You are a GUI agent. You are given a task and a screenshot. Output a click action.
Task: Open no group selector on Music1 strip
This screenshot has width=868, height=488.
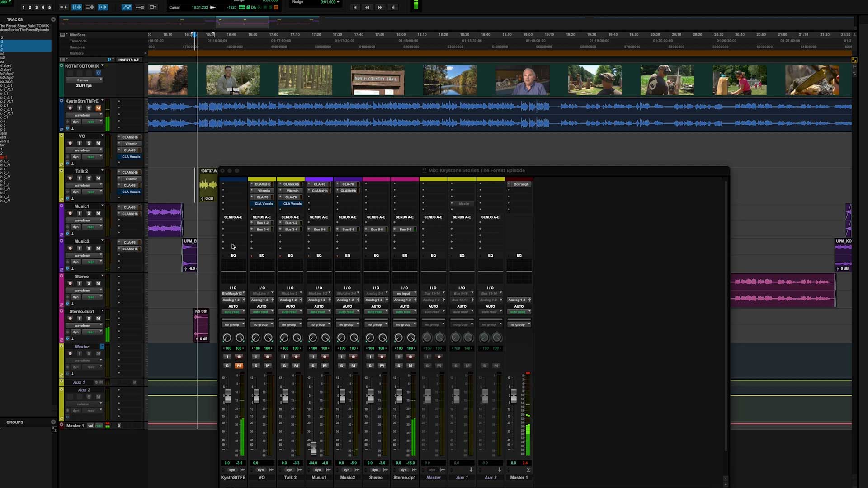pyautogui.click(x=319, y=324)
